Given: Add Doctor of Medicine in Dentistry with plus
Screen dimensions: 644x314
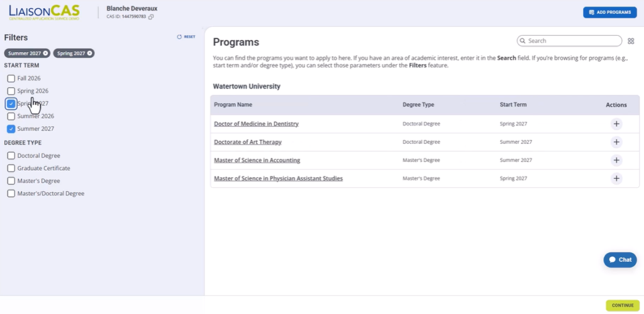Looking at the screenshot, I should (616, 124).
